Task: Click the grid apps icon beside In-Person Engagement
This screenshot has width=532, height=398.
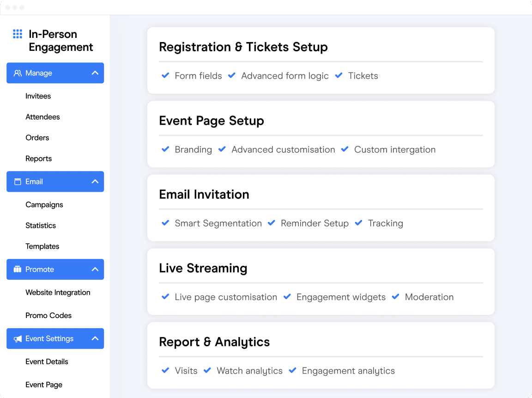Action: pos(18,34)
